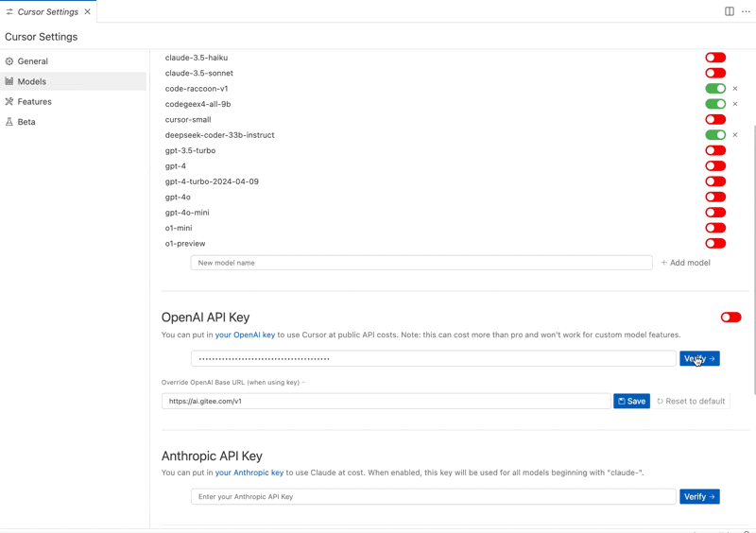Click the claude-3.5-haiku model name
This screenshot has height=533, width=756.
(197, 58)
